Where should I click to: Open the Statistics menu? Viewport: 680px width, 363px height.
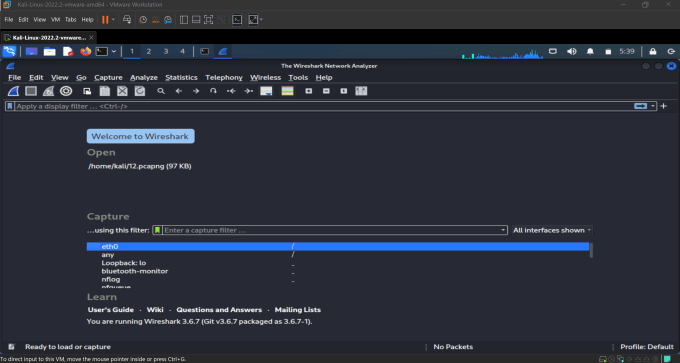(181, 78)
